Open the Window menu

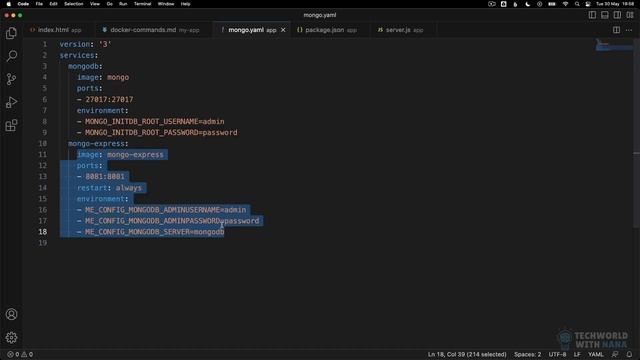[166, 4]
